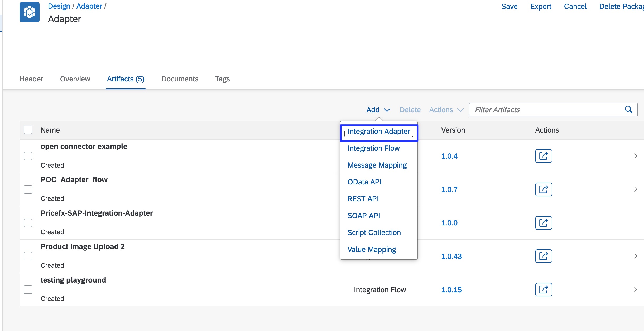644x331 pixels.
Task: Click the action icon for testing playground row
Action: coord(543,290)
